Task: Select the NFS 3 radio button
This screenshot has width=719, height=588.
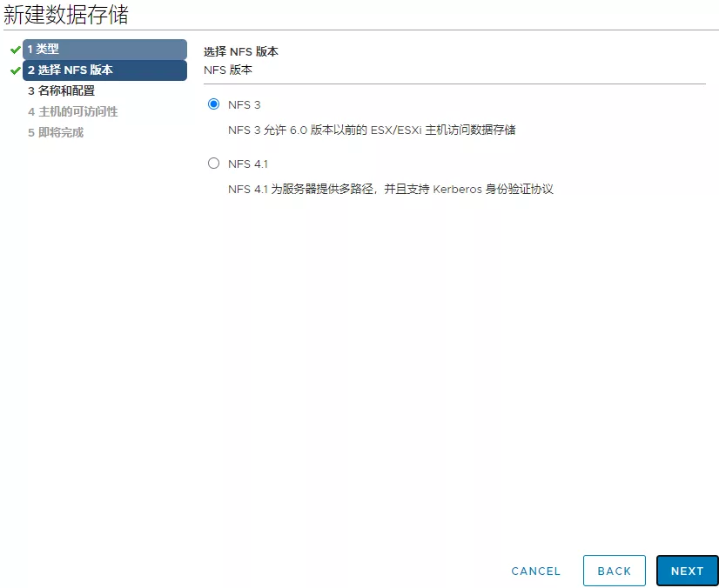Action: [x=214, y=104]
